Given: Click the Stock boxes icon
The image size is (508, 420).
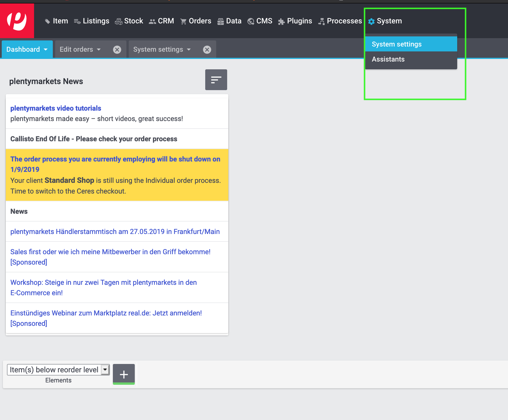Looking at the screenshot, I should pyautogui.click(x=118, y=21).
